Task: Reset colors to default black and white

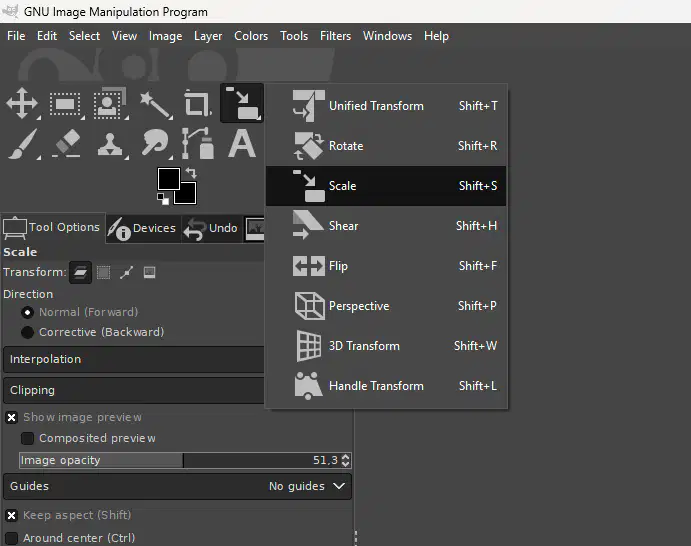Action: pyautogui.click(x=163, y=199)
